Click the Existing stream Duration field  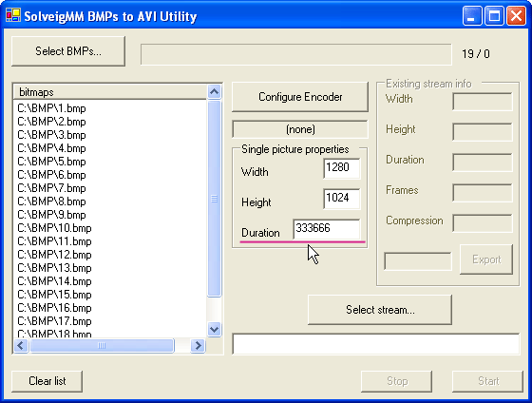(483, 163)
